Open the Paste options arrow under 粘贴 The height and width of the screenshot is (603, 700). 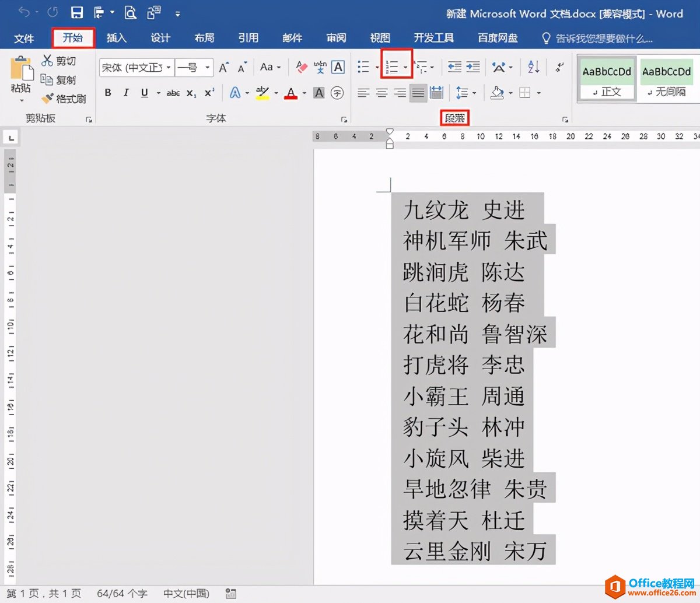pos(22,100)
